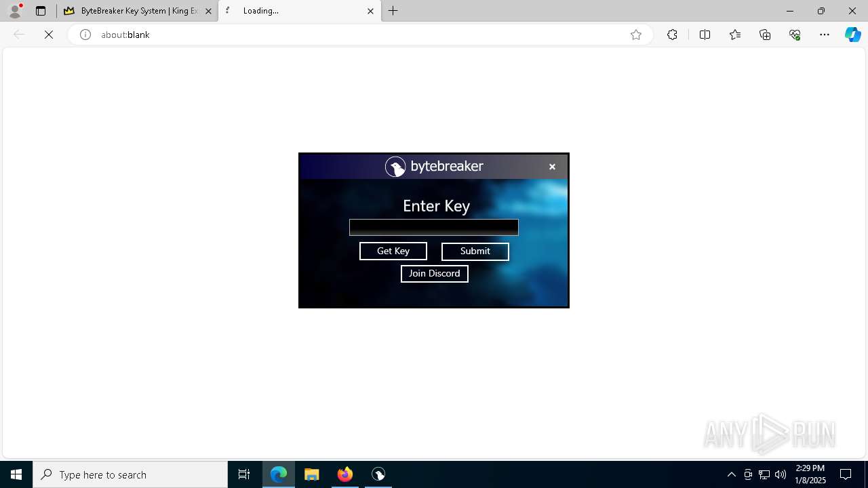Open the volume control

click(781, 474)
